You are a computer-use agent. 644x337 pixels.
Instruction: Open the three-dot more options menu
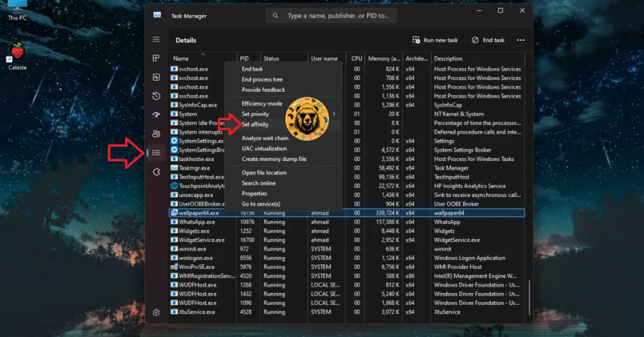tap(521, 40)
